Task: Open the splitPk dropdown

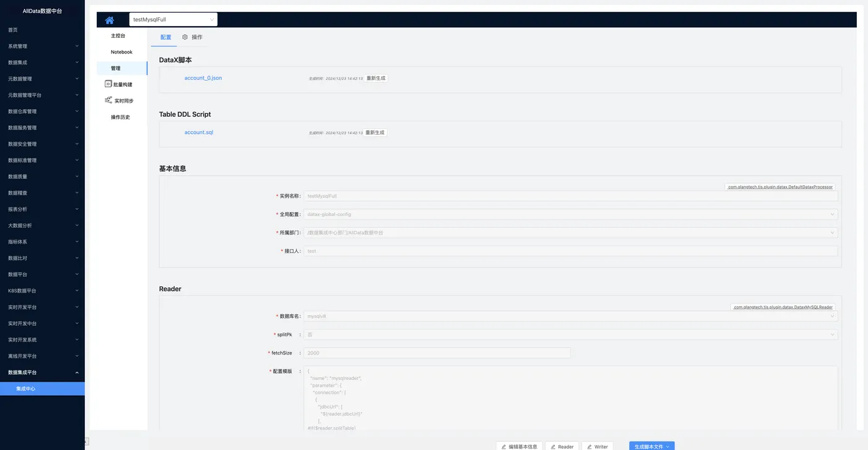Action: (570, 335)
